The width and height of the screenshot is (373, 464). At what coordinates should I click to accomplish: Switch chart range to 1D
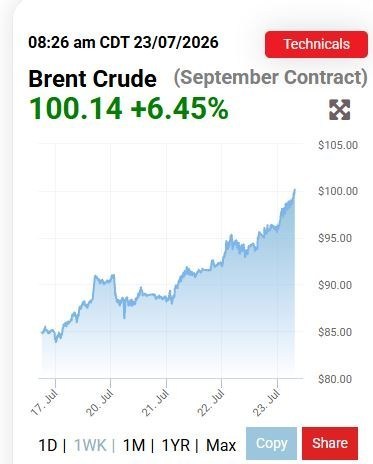pos(48,445)
